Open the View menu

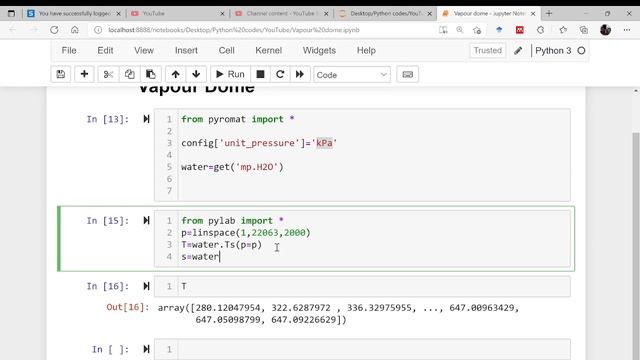click(144, 51)
